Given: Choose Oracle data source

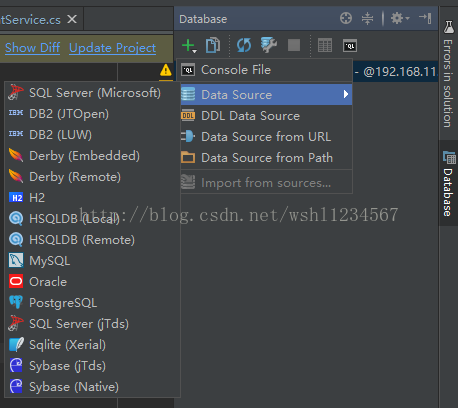Looking at the screenshot, I should click(x=92, y=282).
